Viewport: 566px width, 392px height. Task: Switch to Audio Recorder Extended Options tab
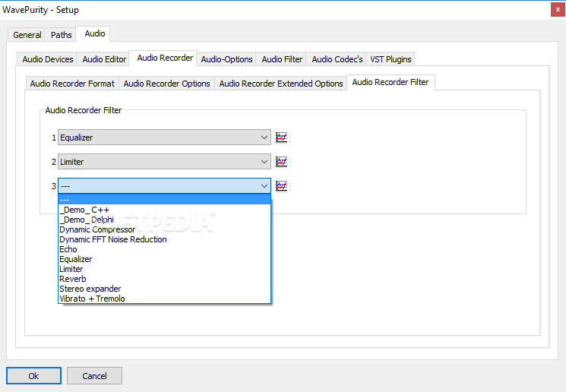point(281,84)
